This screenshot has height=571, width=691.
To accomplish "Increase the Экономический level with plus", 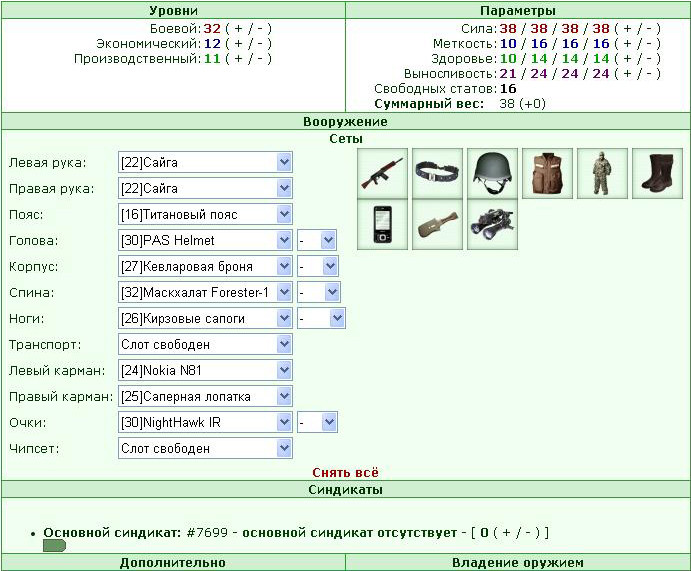I will pos(238,44).
